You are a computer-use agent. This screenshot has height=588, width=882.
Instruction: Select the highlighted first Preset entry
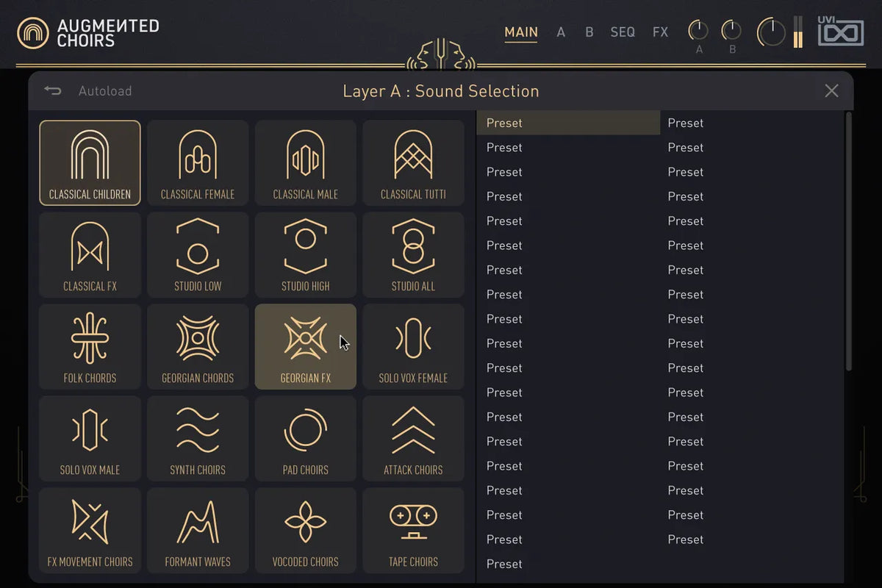[568, 123]
